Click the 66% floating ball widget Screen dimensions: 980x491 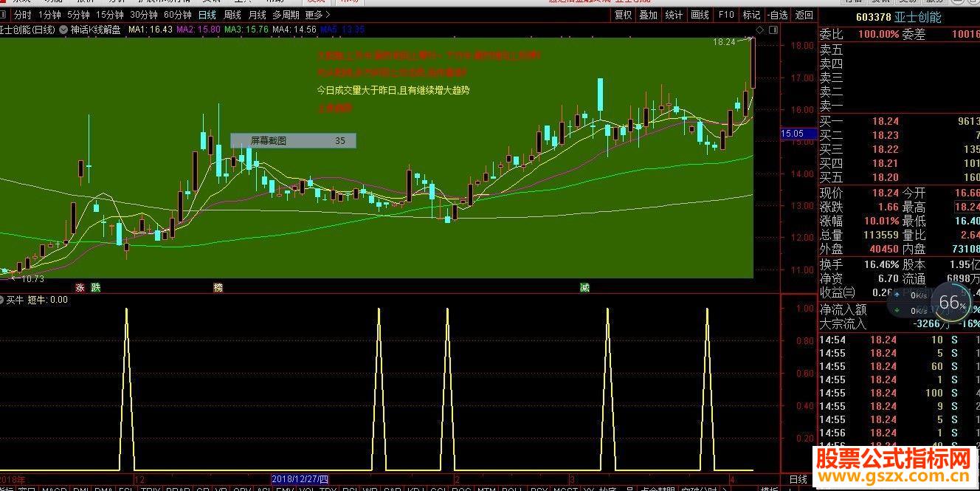952,303
